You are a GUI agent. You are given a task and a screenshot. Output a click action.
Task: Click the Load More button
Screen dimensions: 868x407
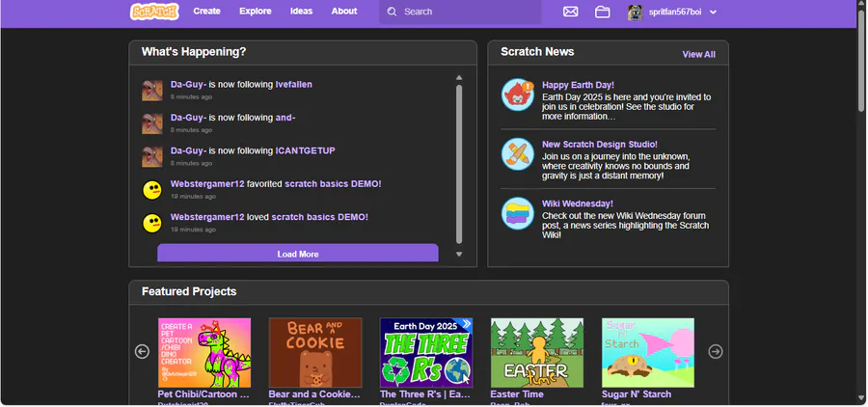click(x=298, y=254)
